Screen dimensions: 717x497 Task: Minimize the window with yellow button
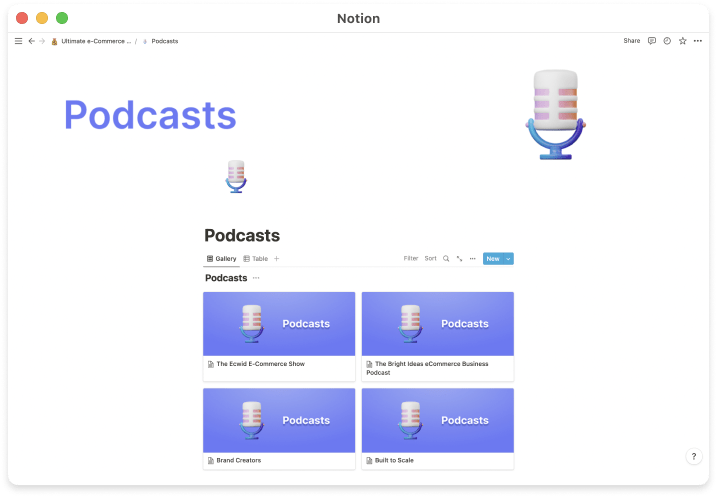42,18
